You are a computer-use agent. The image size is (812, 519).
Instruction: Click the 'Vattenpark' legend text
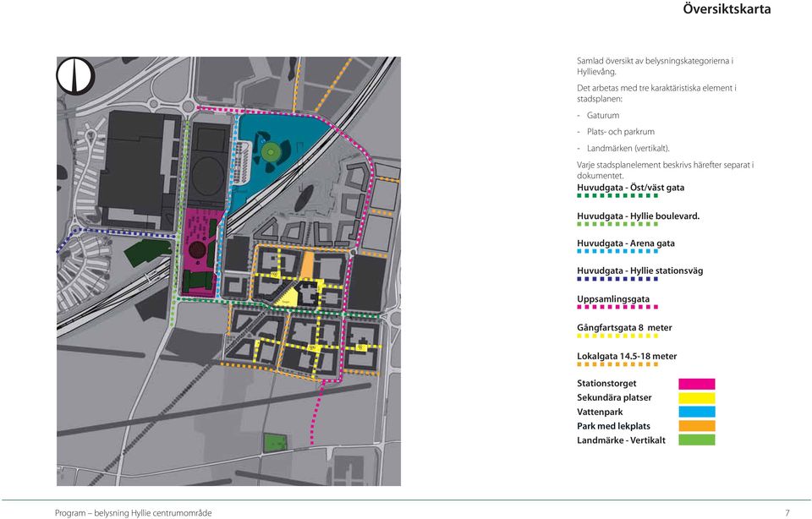[x=600, y=412]
